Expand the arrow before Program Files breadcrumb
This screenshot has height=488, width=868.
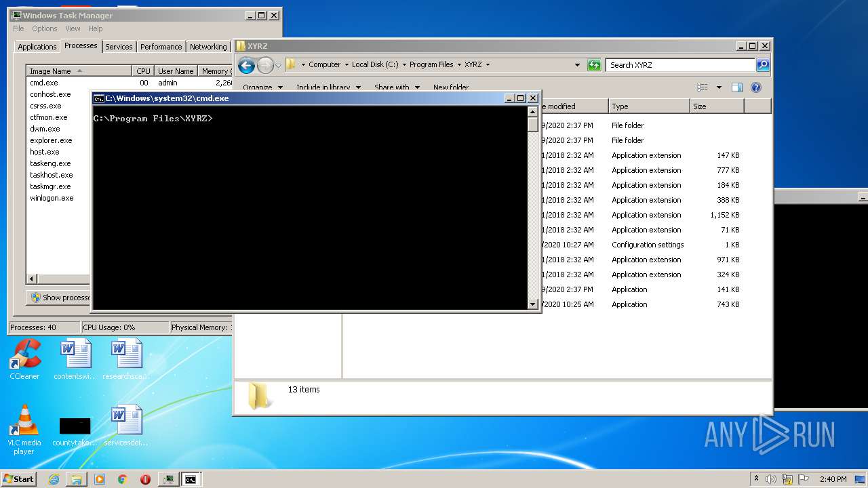404,65
